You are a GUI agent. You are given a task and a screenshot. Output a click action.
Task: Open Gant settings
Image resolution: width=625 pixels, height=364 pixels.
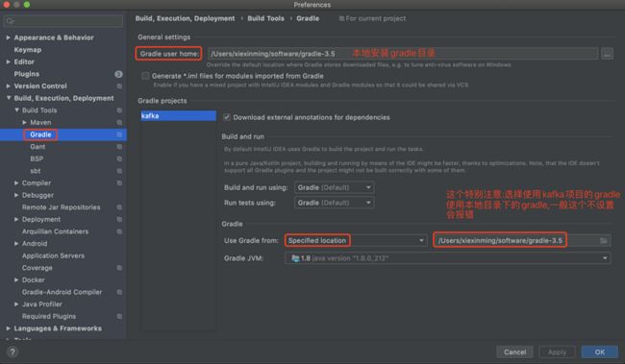[37, 147]
